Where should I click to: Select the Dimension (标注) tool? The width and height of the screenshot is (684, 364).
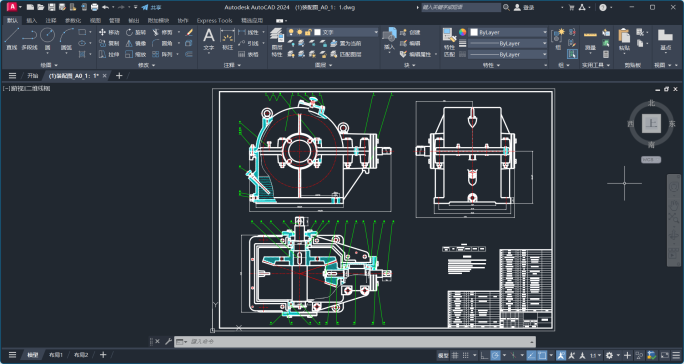(227, 39)
